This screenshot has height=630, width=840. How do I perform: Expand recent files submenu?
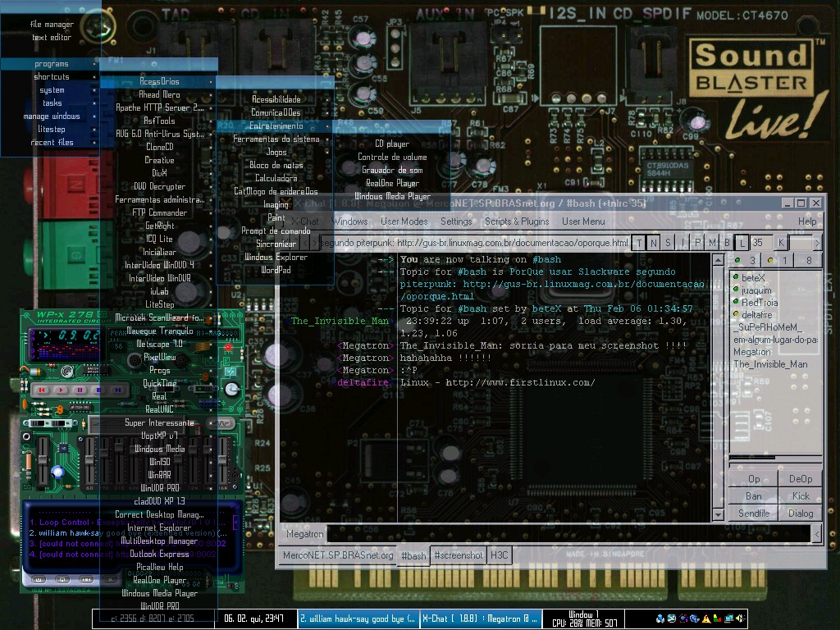(51, 143)
